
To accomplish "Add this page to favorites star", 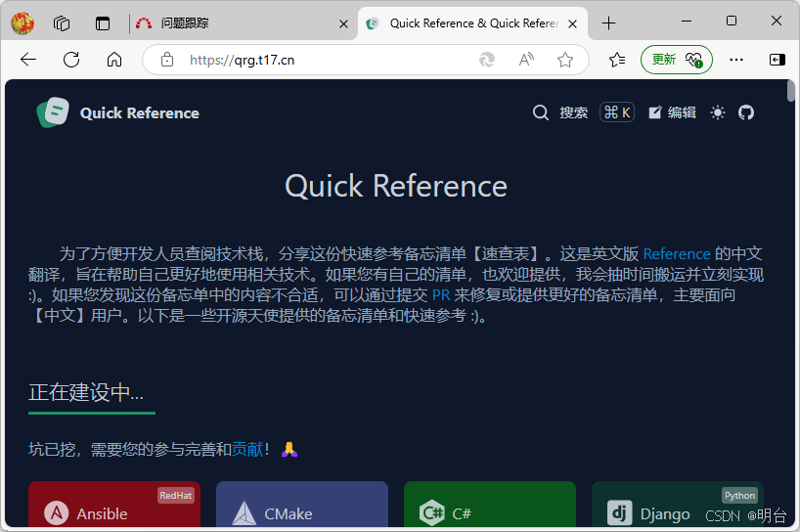I will point(565,60).
